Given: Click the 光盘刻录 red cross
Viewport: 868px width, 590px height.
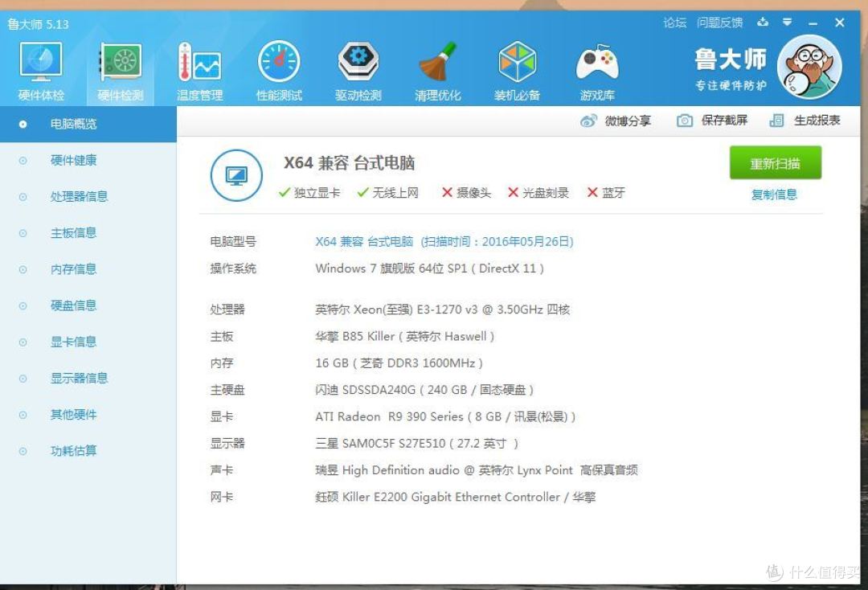Looking at the screenshot, I should pyautogui.click(x=513, y=192).
